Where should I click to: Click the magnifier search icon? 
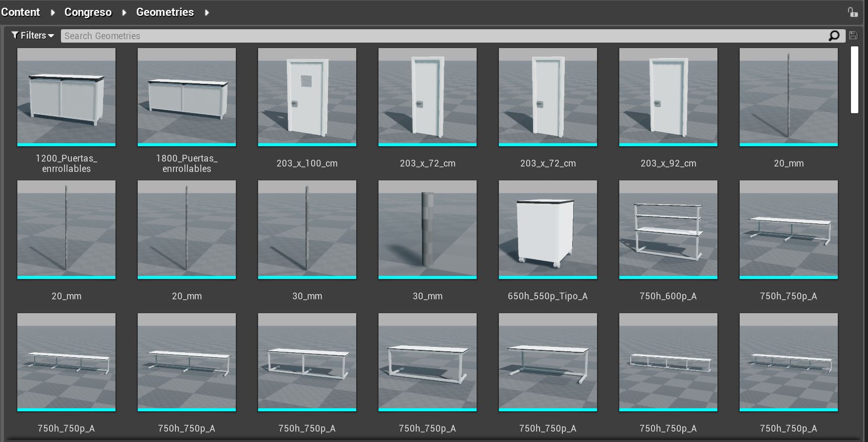coord(834,36)
